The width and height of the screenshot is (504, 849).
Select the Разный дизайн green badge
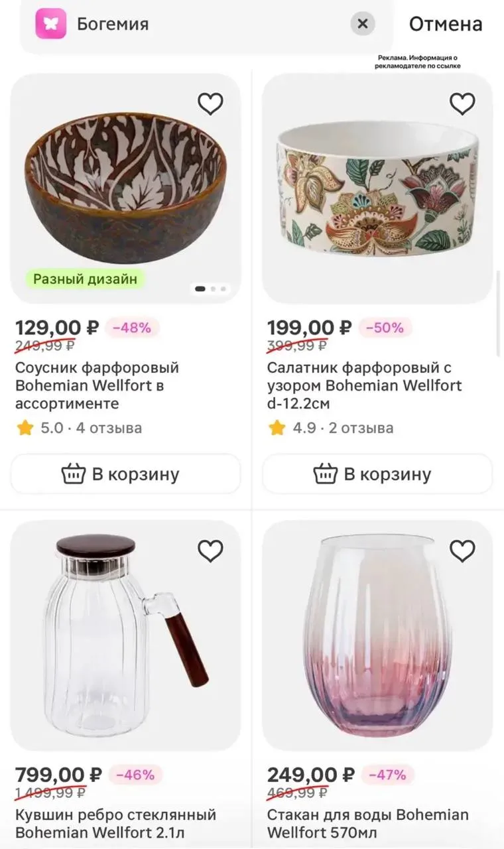pos(86,279)
